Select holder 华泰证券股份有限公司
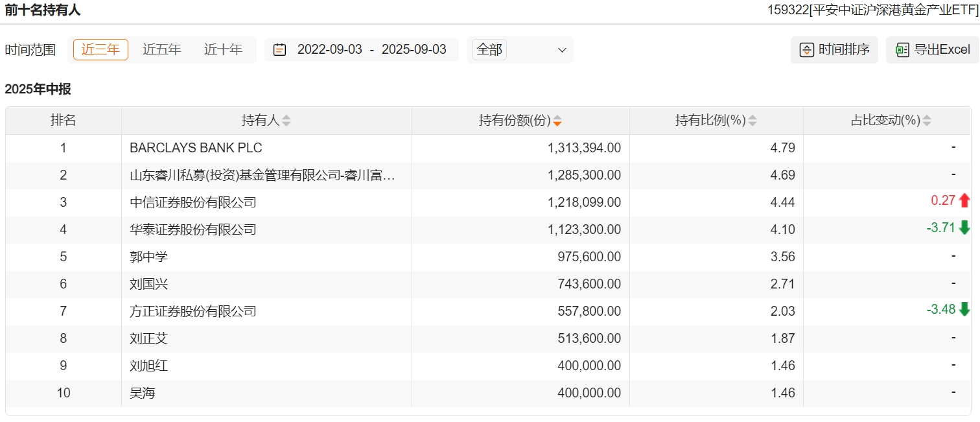 (x=193, y=229)
